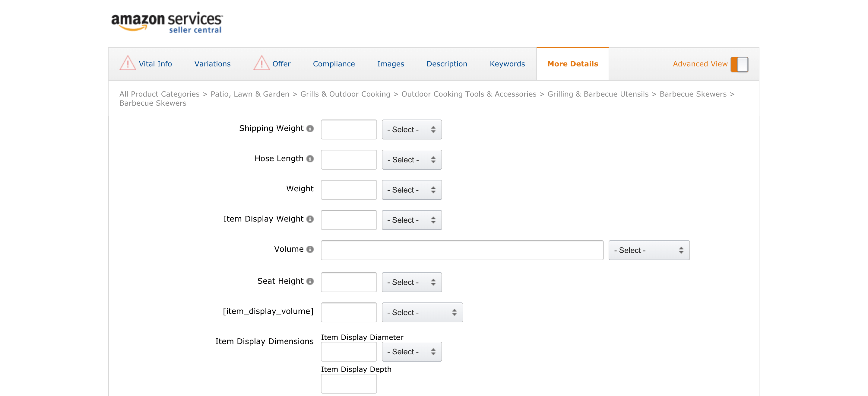This screenshot has width=868, height=396.
Task: Open the Item Display Diameter unit dropdown
Action: tap(411, 351)
